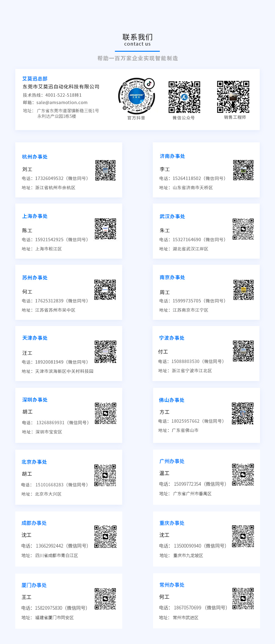Open the Shanghai office (上海办事处) QR code
Viewport: 275px width, 644px height.
click(105, 229)
